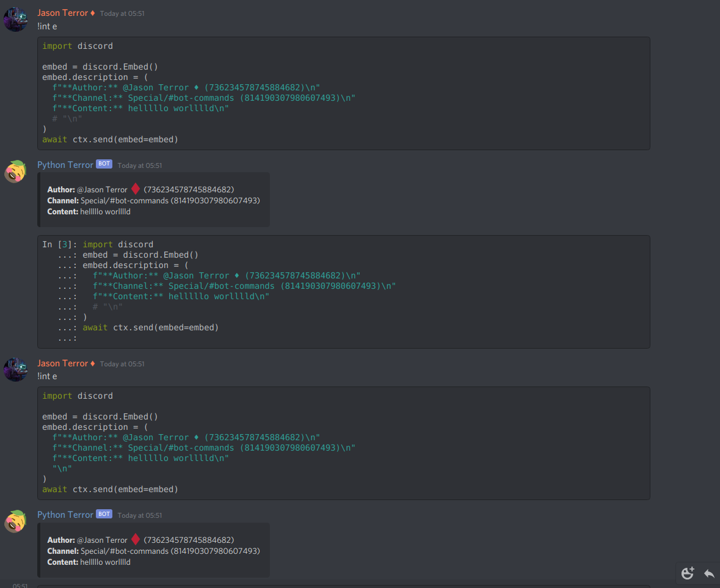Click 'Channel: Special/#bot-commands' line in the first embed

(153, 201)
